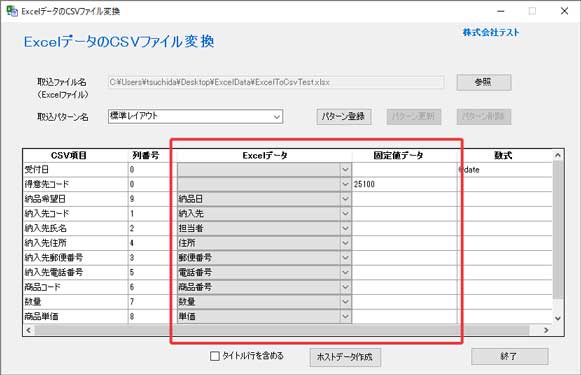Select the 納入先氏名 CSV item cell
The width and height of the screenshot is (581, 375).
pyautogui.click(x=76, y=228)
